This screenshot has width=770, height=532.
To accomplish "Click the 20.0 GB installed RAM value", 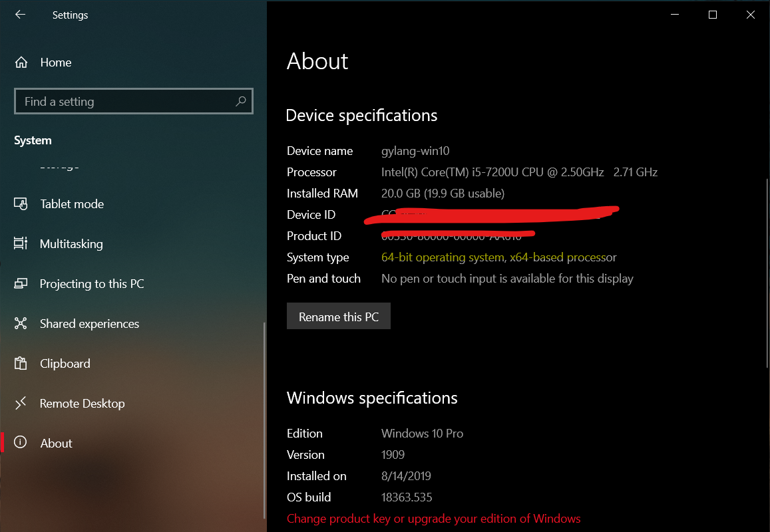I will click(443, 194).
